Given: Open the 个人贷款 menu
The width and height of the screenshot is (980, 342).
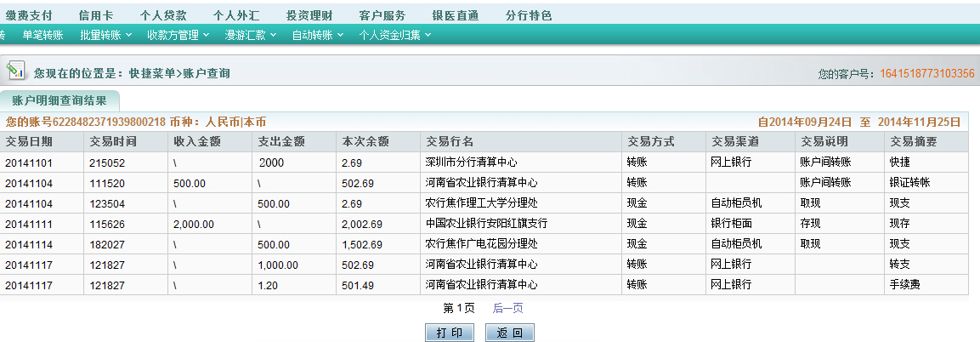Looking at the screenshot, I should [x=163, y=15].
